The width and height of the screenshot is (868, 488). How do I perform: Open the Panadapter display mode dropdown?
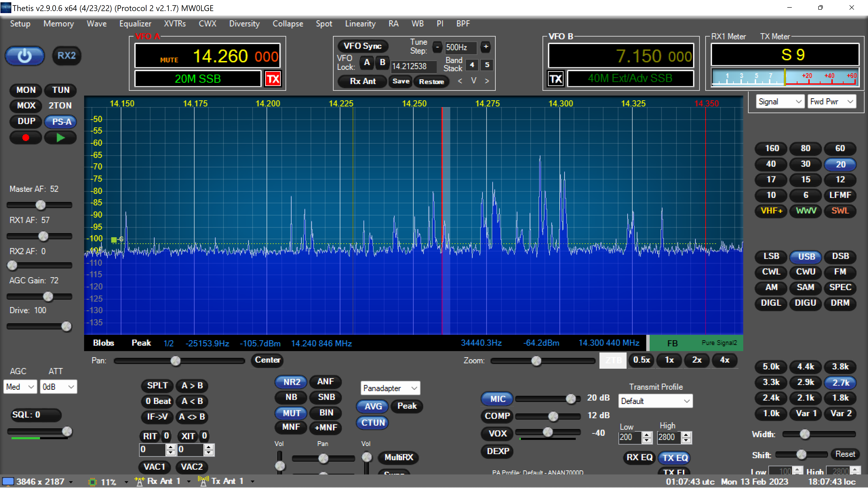(x=390, y=388)
